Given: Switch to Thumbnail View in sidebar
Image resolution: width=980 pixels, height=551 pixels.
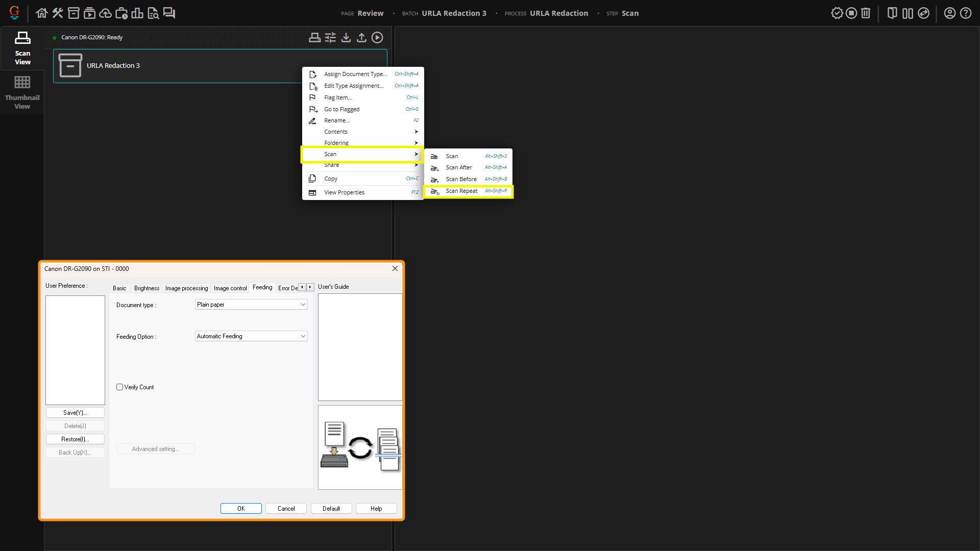Looking at the screenshot, I should pyautogui.click(x=22, y=92).
